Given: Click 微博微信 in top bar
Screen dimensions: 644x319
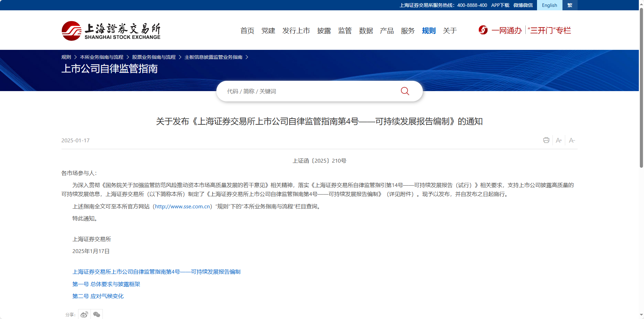Looking at the screenshot, I should [523, 5].
